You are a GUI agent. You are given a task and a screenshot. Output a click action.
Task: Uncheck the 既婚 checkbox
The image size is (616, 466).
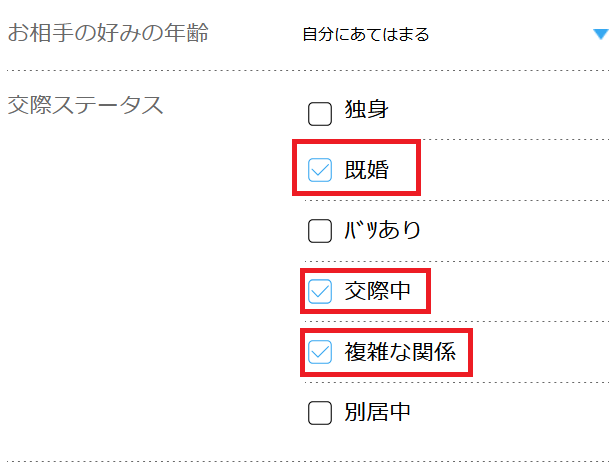320,171
